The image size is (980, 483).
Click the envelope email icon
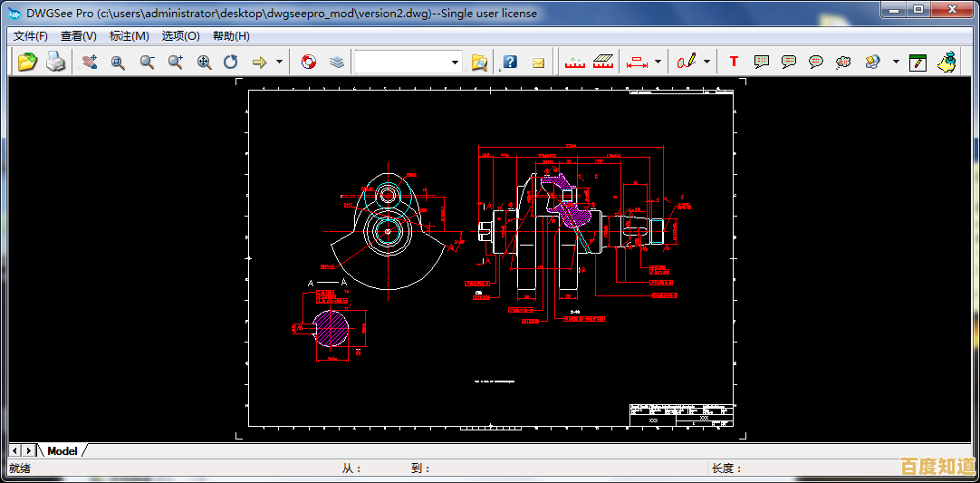point(538,62)
